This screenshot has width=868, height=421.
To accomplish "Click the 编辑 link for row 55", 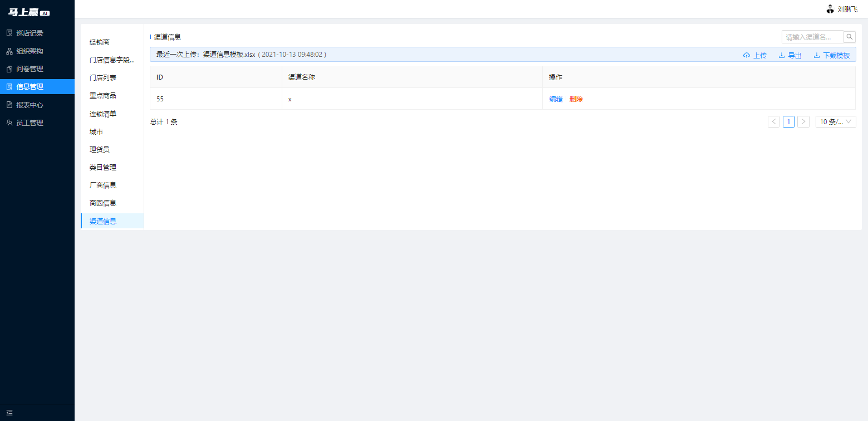I will coord(555,99).
